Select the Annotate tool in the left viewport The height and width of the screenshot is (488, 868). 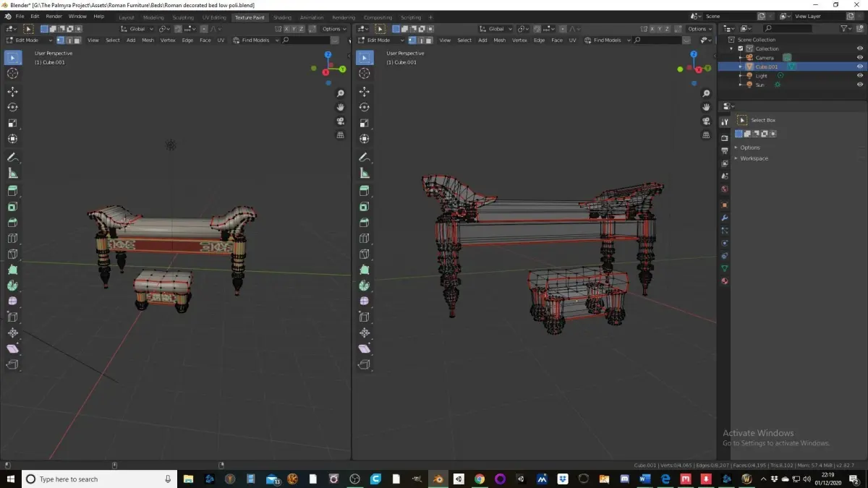[x=12, y=157]
